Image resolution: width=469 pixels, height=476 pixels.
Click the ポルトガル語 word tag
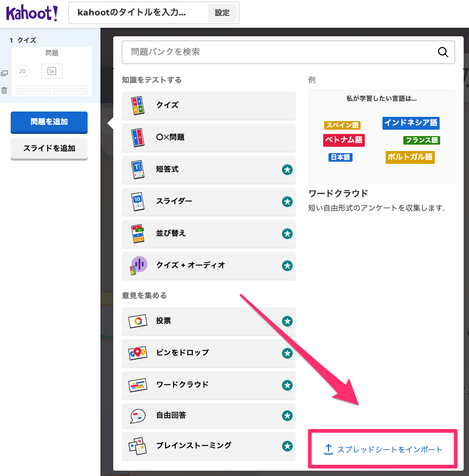tap(410, 157)
